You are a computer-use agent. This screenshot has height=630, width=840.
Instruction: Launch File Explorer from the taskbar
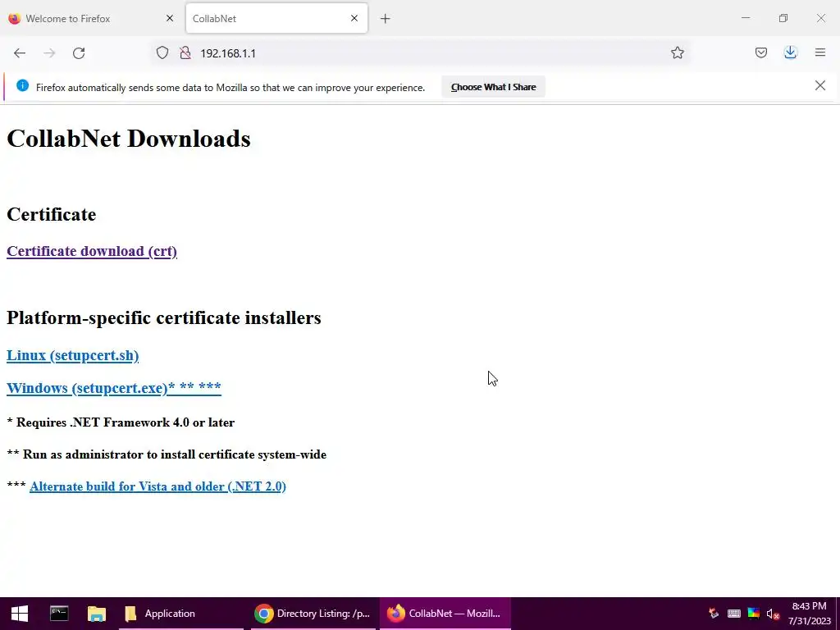click(97, 614)
